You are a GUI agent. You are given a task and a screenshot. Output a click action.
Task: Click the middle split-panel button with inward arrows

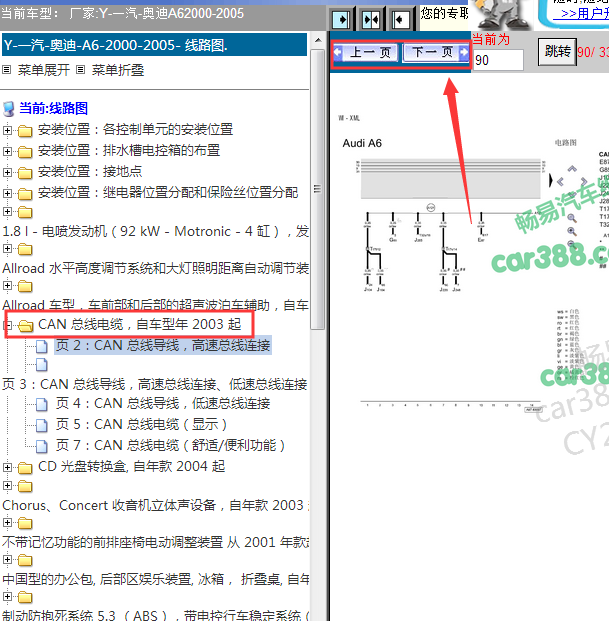371,19
